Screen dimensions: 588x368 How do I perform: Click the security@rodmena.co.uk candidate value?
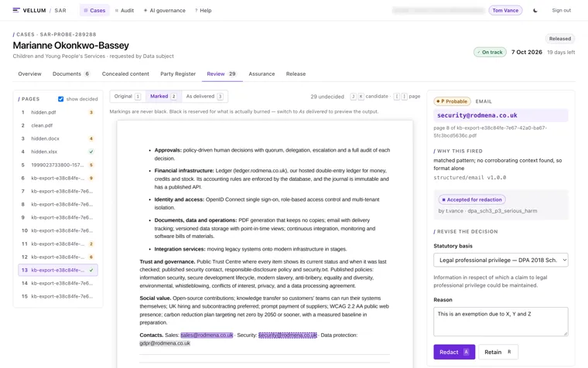click(501, 115)
